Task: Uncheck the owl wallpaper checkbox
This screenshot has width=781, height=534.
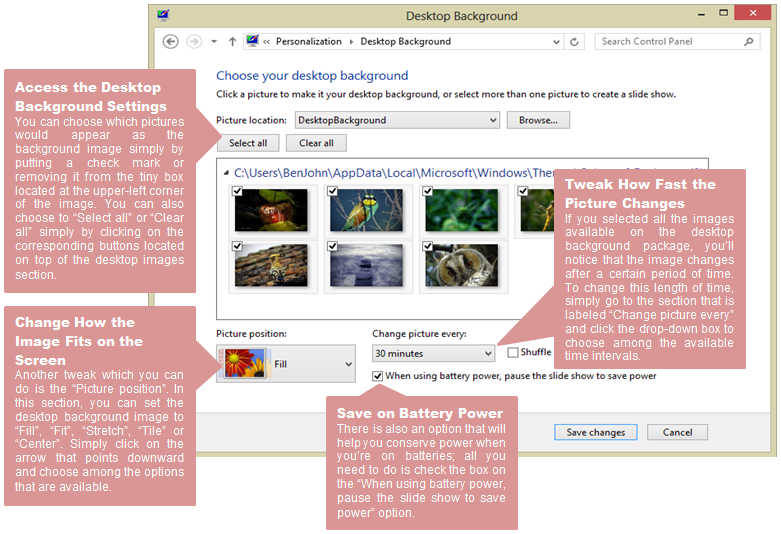Action: pyautogui.click(x=427, y=245)
